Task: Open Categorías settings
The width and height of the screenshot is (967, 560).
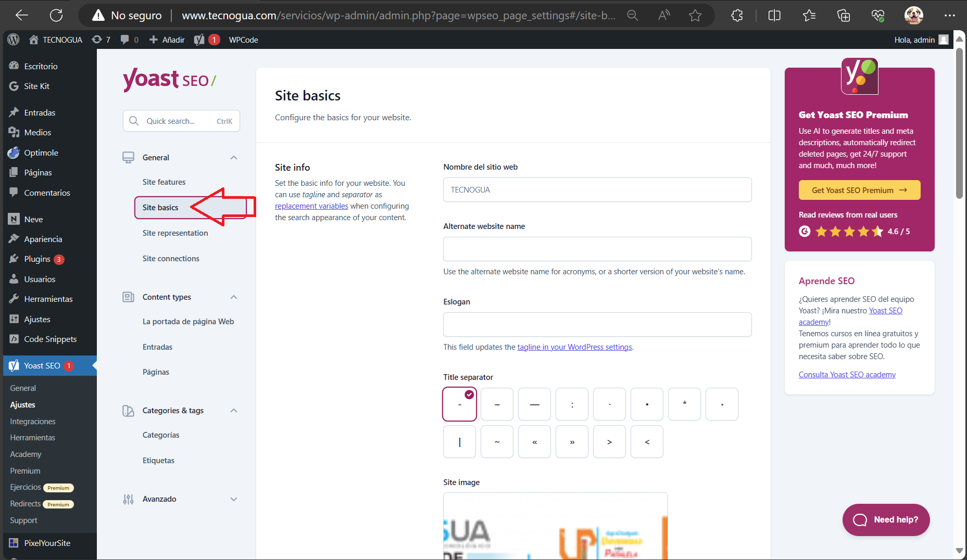Action: pyautogui.click(x=161, y=435)
